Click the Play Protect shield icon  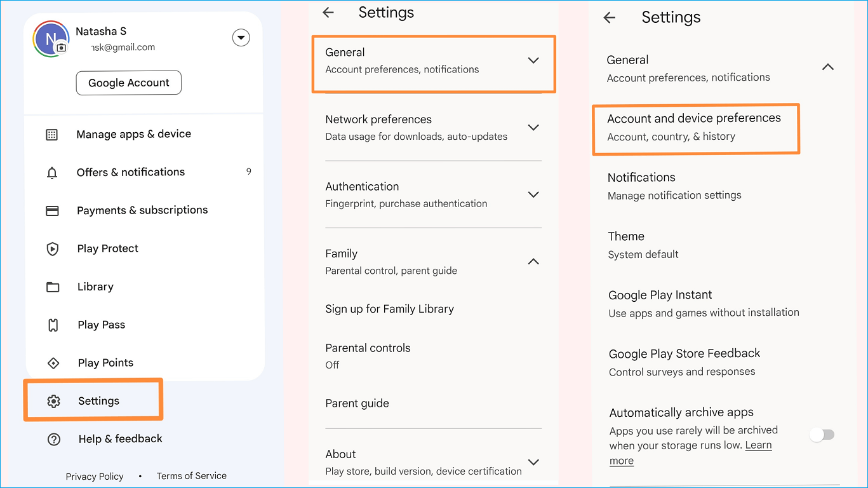coord(53,249)
